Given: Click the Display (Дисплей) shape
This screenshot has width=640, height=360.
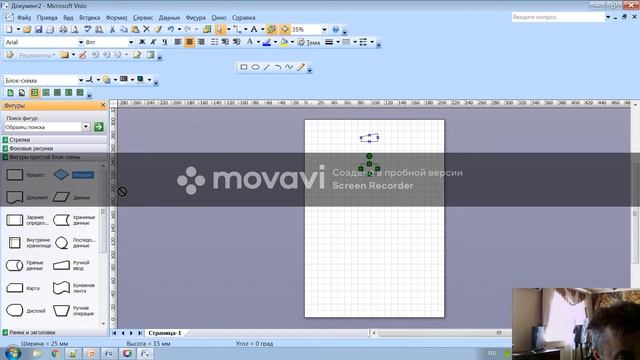Looking at the screenshot, I should pos(15,310).
